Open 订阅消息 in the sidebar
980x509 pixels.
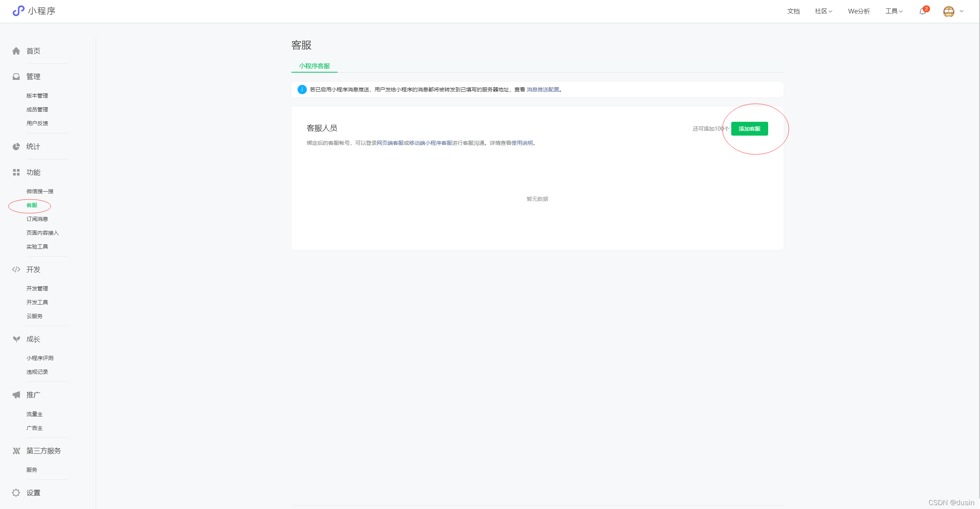[x=37, y=219]
